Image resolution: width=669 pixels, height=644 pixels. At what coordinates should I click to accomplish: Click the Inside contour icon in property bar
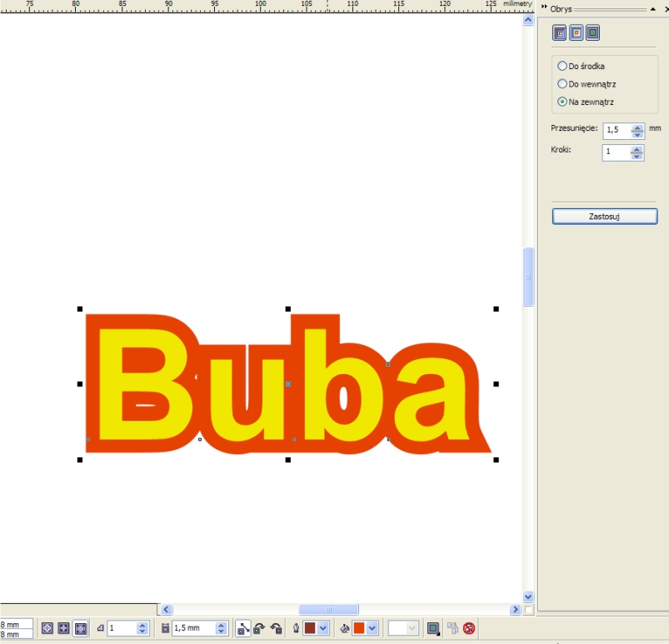click(x=63, y=628)
